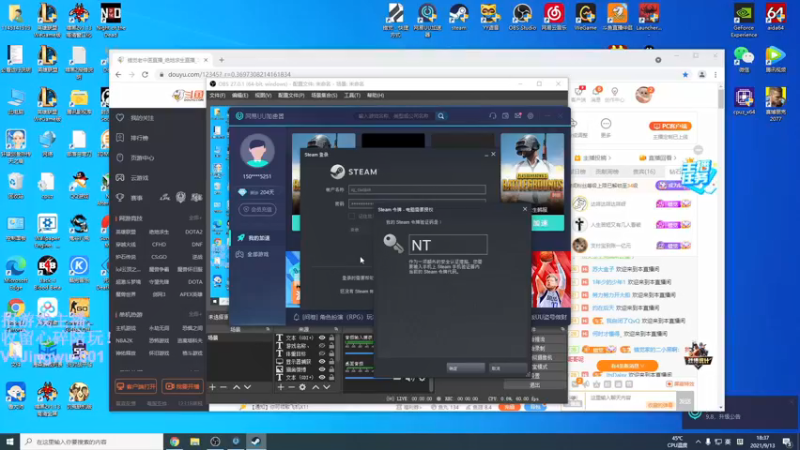Open Douyu messages icon with orange badge
This screenshot has height=450, width=800.
[x=596, y=92]
